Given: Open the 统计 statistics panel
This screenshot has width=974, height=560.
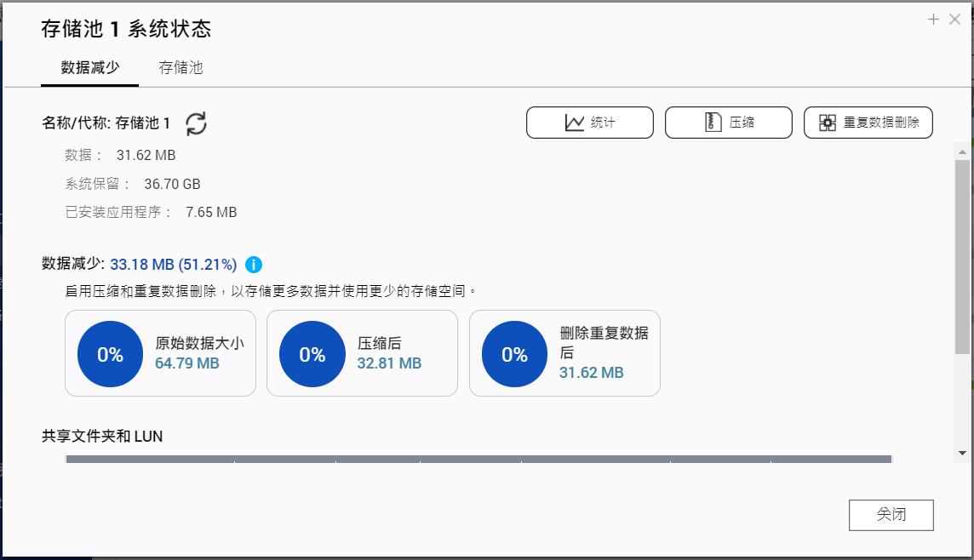Looking at the screenshot, I should tap(590, 122).
